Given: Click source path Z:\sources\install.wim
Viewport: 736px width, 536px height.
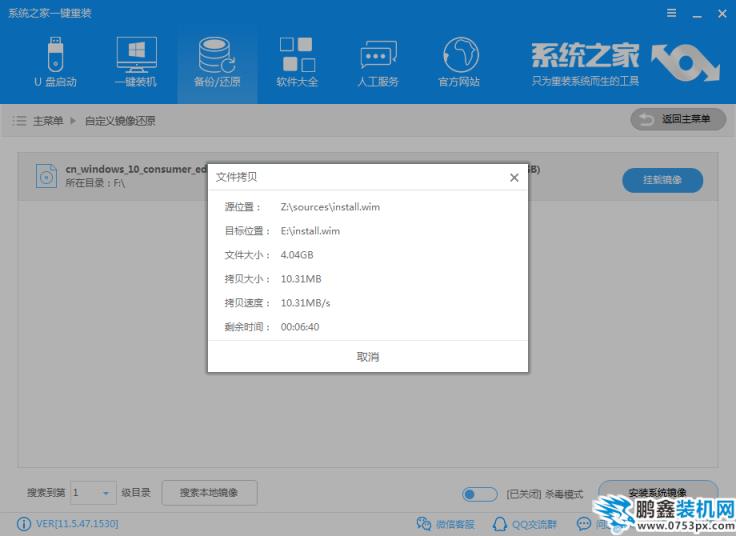Looking at the screenshot, I should pos(330,207).
